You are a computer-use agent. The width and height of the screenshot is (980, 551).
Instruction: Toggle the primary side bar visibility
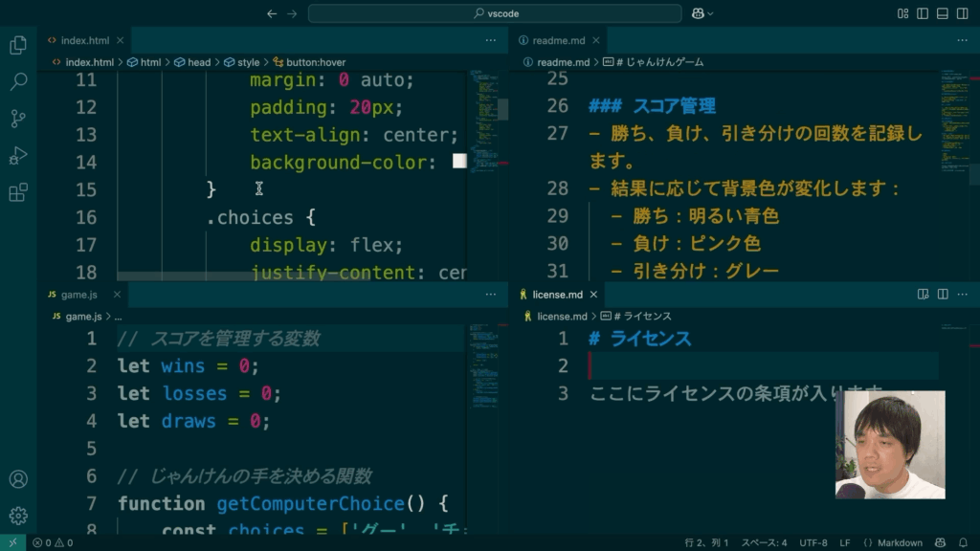click(923, 13)
